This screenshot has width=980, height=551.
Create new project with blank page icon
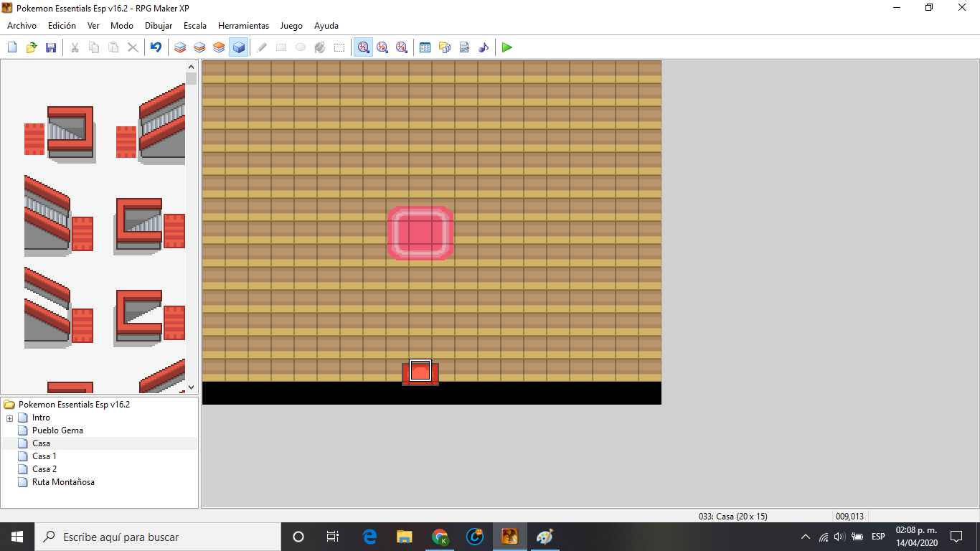[12, 47]
